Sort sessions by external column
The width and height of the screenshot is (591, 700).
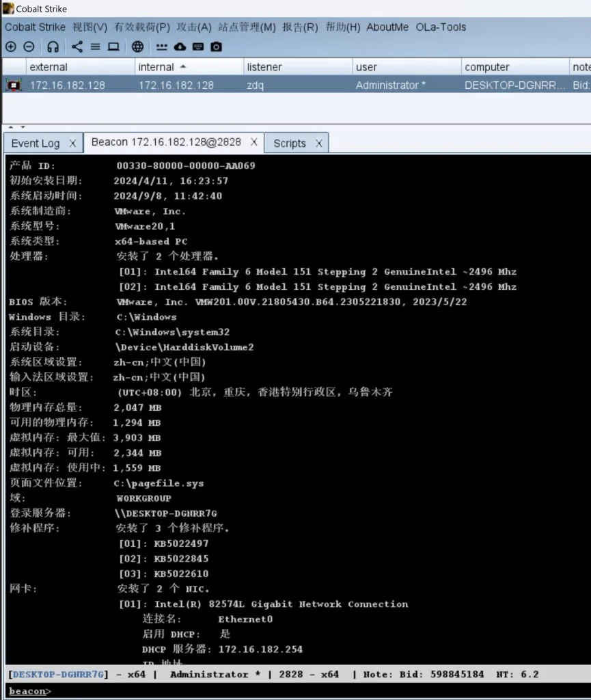click(81, 67)
